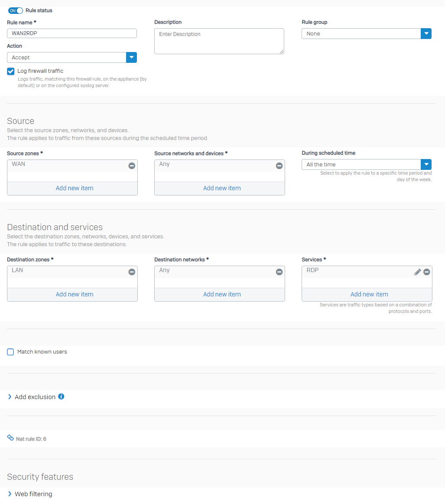Enable Match known users checkbox

click(x=10, y=352)
